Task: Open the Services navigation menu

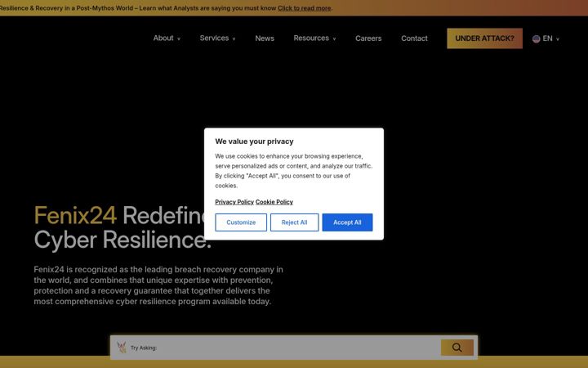Action: [x=214, y=38]
